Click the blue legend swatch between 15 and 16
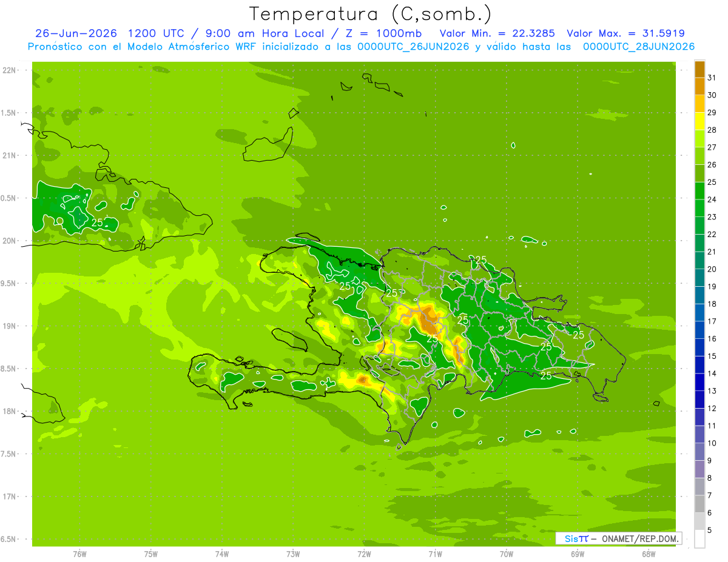 tap(699, 347)
